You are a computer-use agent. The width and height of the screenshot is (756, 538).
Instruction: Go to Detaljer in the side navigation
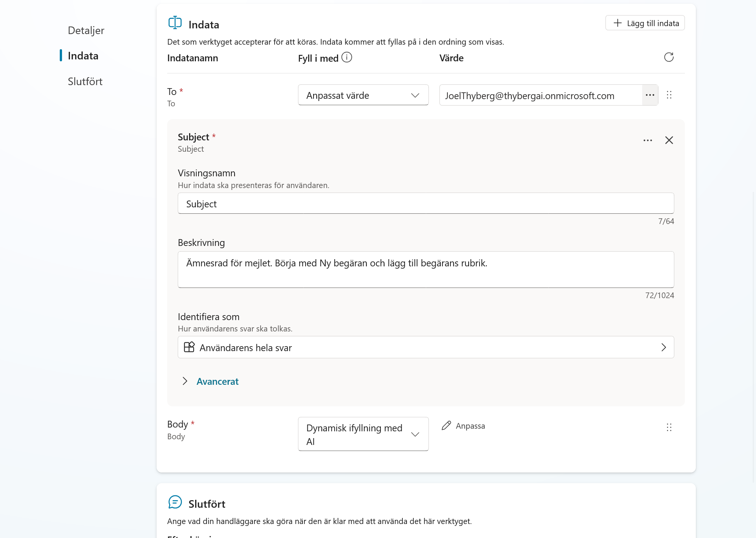86,30
